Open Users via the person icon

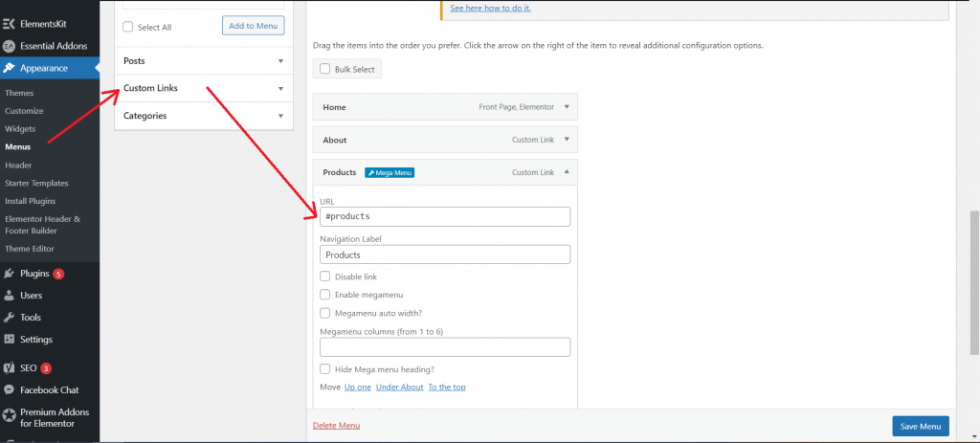9,295
